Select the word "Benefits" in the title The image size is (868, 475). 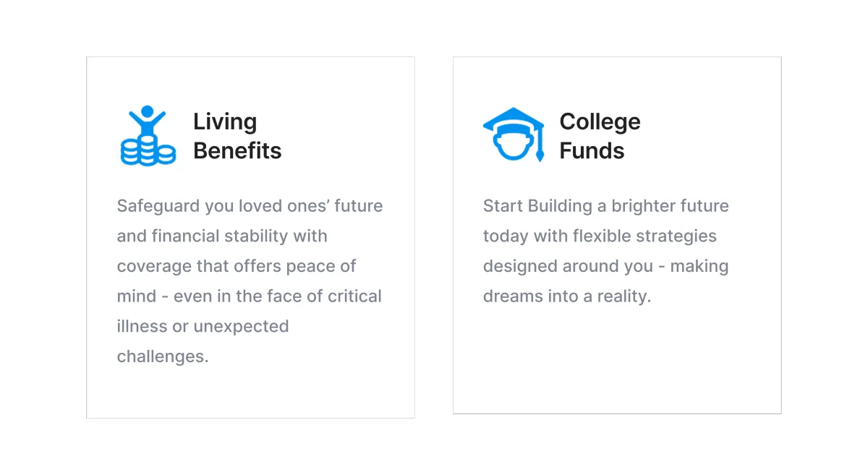point(237,150)
